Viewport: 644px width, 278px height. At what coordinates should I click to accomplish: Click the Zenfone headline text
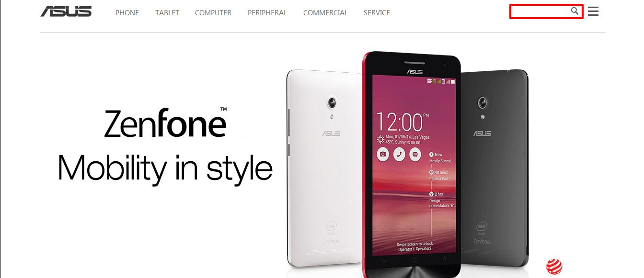click(x=165, y=123)
